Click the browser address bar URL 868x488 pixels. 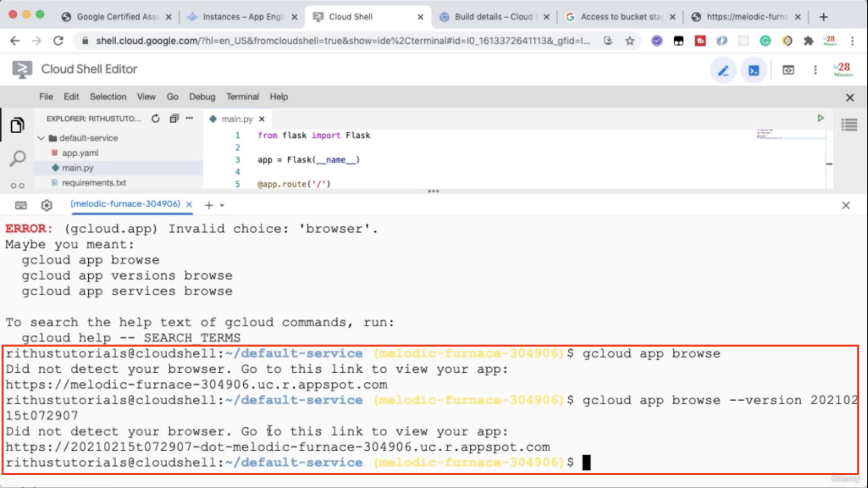343,41
